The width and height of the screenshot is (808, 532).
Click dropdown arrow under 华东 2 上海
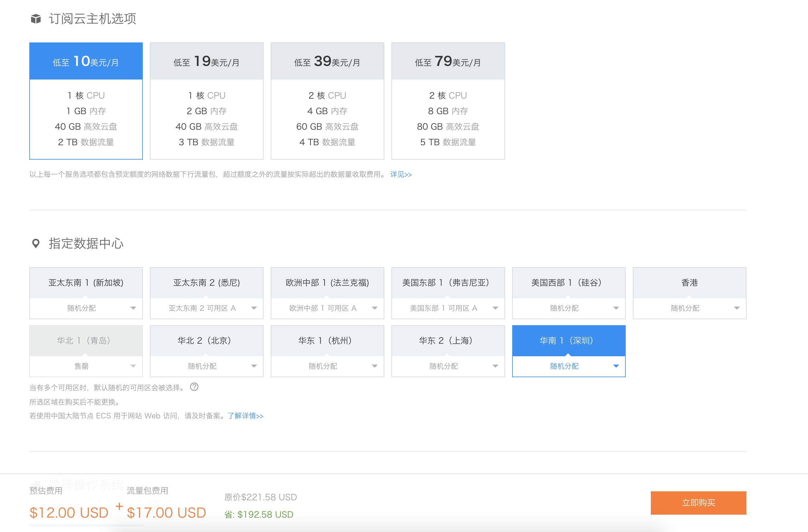pos(495,366)
